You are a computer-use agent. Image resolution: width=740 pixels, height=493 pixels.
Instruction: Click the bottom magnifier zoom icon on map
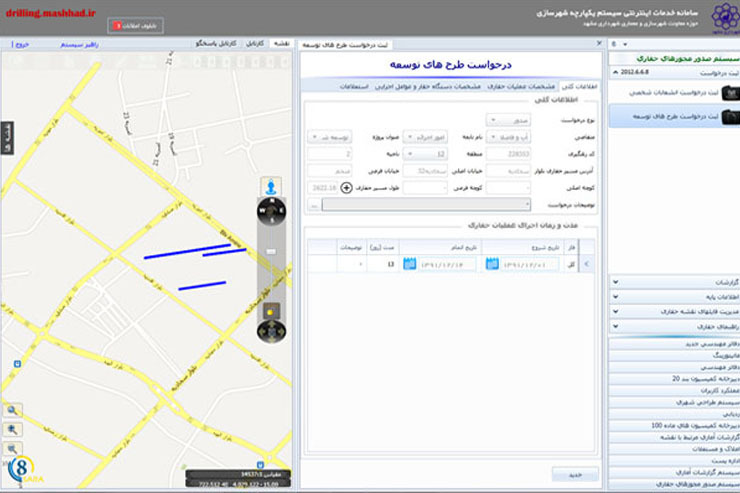13,449
